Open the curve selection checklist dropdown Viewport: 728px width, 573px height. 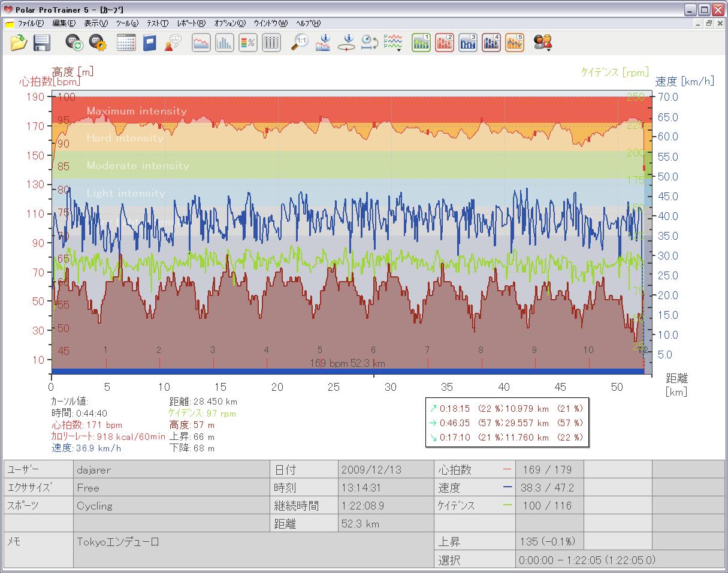pyautogui.click(x=393, y=43)
